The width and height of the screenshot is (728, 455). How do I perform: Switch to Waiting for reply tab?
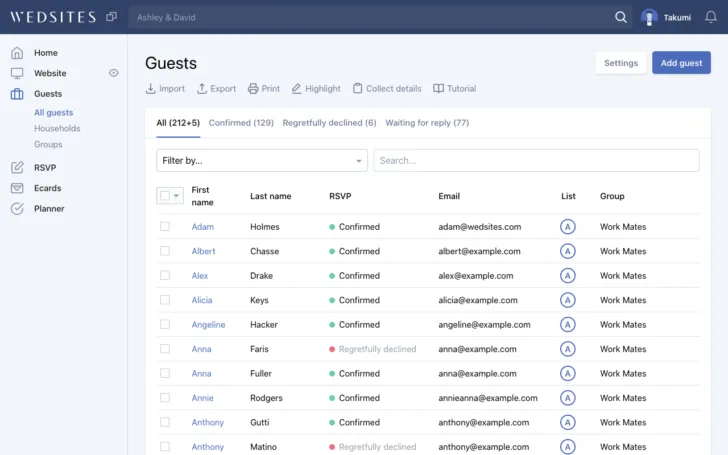coord(427,123)
